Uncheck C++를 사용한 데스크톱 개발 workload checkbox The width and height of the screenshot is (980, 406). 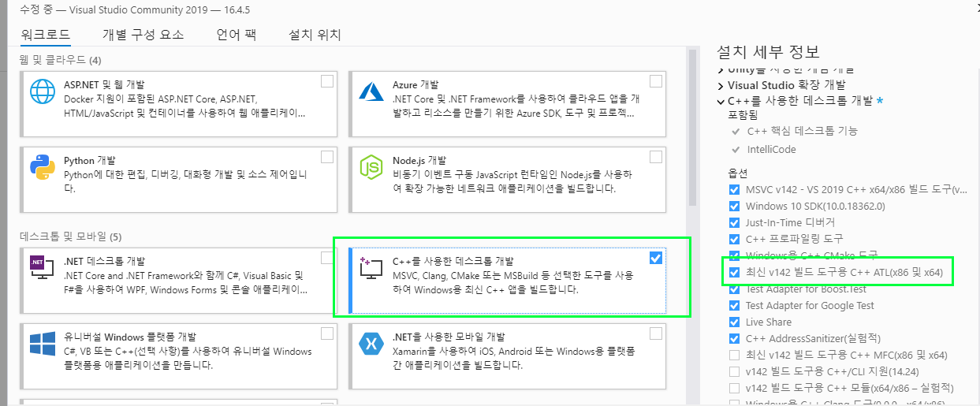coord(656,258)
